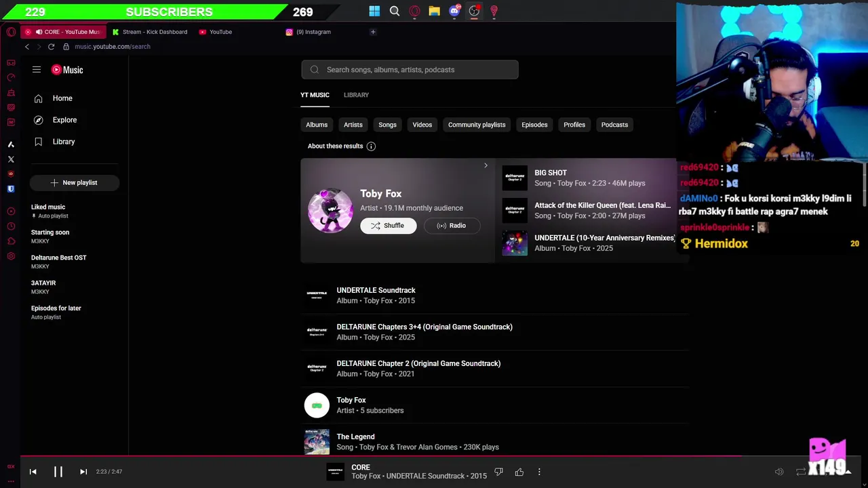Pause the currently playing song
The height and width of the screenshot is (488, 868).
[x=58, y=472]
